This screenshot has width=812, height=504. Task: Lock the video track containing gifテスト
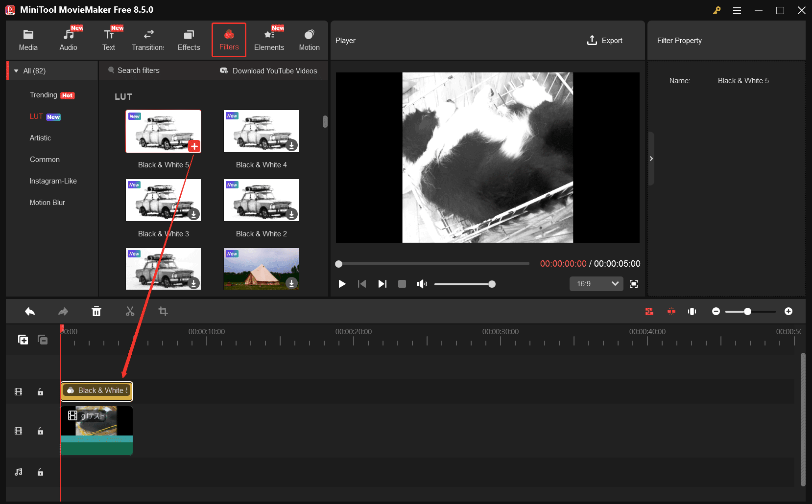40,431
